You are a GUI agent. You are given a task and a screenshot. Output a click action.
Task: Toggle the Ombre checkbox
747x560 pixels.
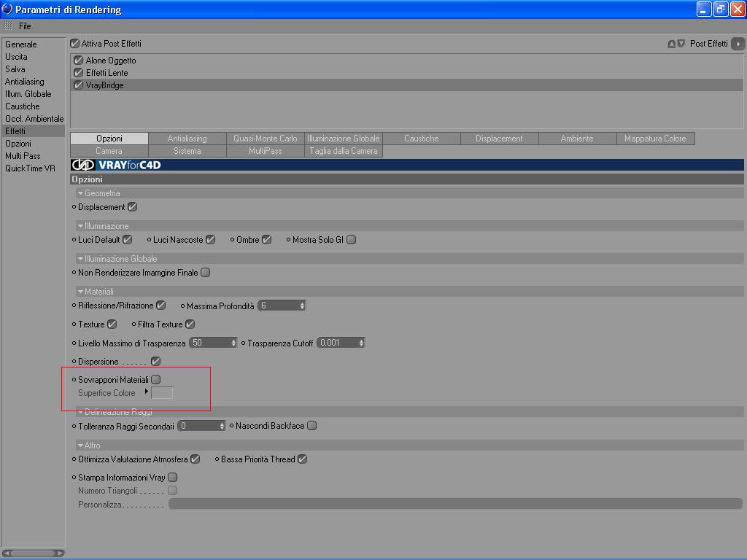tap(267, 240)
